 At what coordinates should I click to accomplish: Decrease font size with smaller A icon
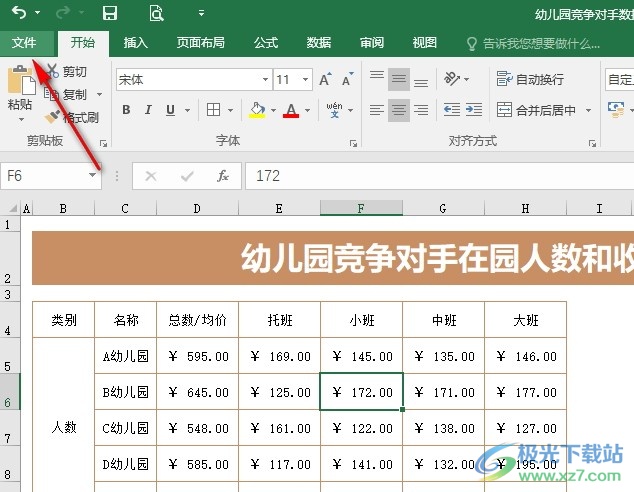tap(348, 79)
